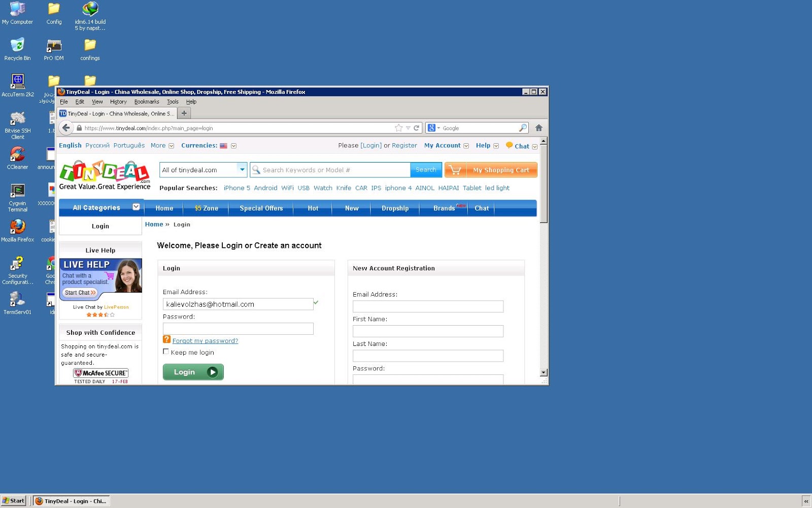812x508 pixels.
Task: Click the scrollbar down arrow
Action: click(x=544, y=372)
